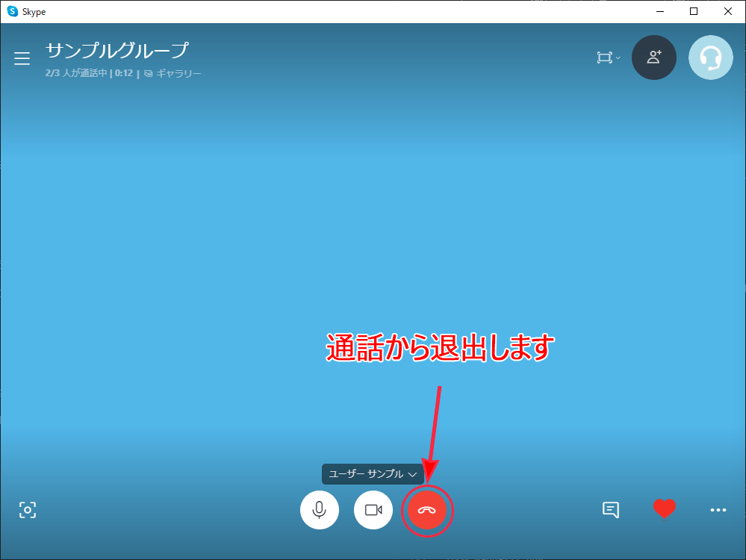Click the 2/3 人が通話中 participant count
The image size is (746, 560).
pyautogui.click(x=76, y=74)
